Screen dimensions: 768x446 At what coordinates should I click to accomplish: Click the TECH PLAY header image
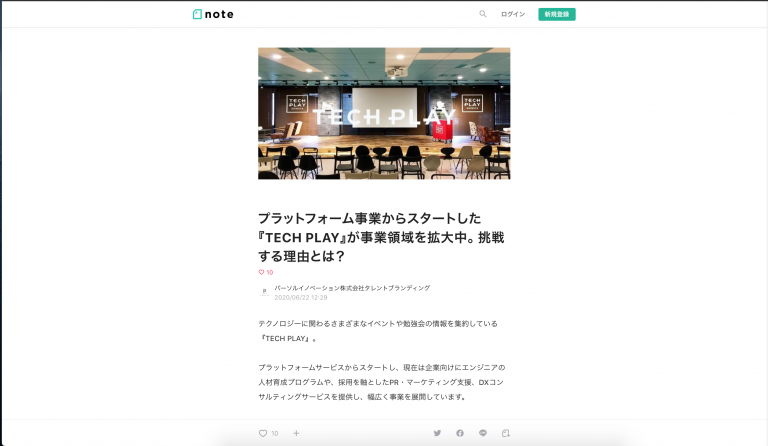tap(384, 113)
